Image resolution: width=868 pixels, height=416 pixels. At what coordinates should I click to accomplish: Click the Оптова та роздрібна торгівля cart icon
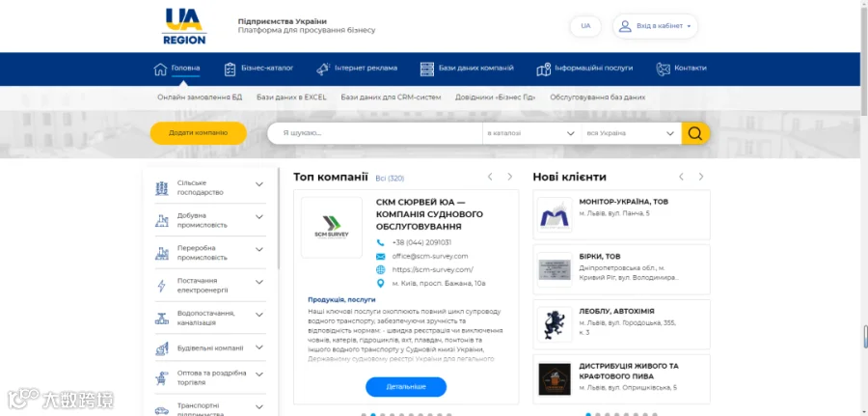click(162, 378)
